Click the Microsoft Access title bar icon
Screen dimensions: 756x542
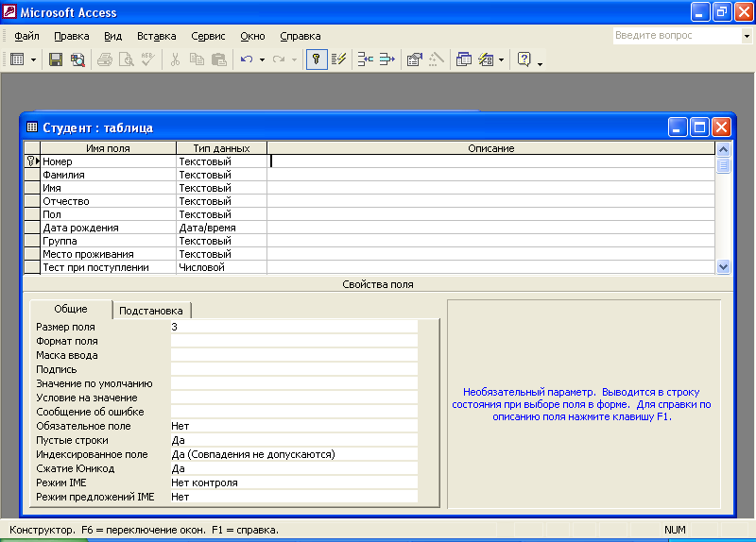point(9,11)
